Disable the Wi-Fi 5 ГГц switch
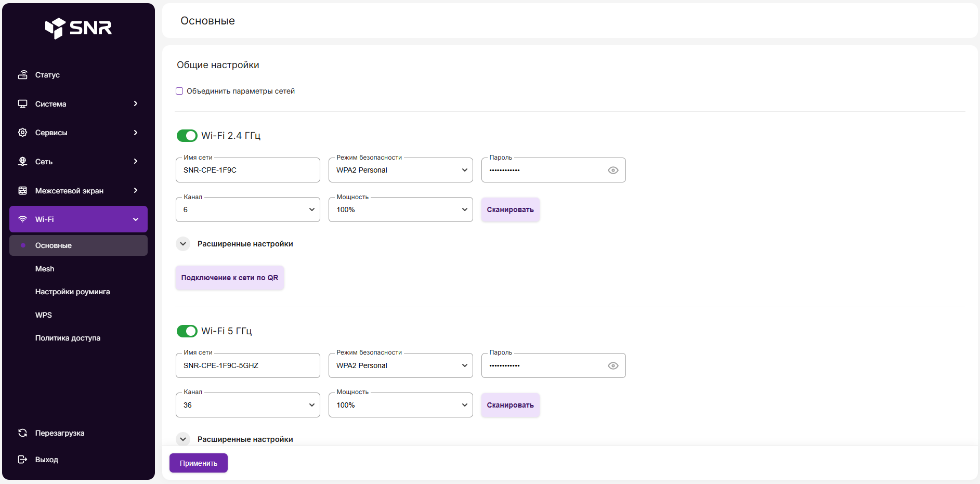Screen dimensions: 980x484 tap(187, 331)
